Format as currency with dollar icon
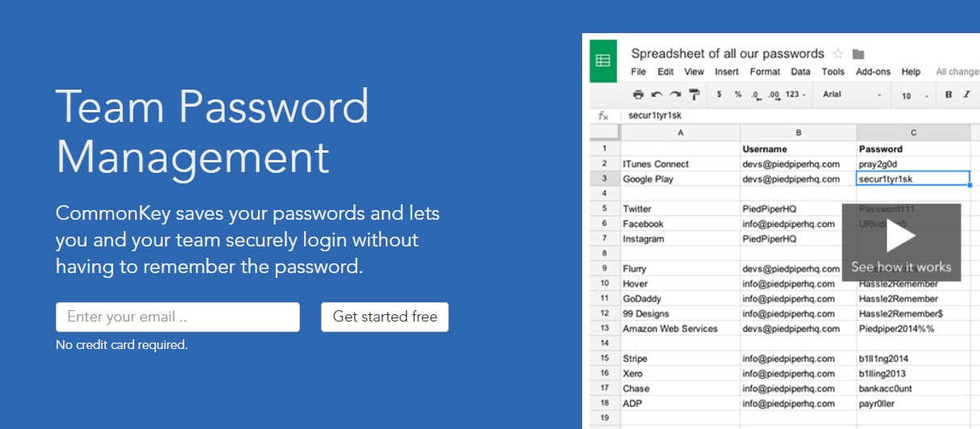 point(720,95)
